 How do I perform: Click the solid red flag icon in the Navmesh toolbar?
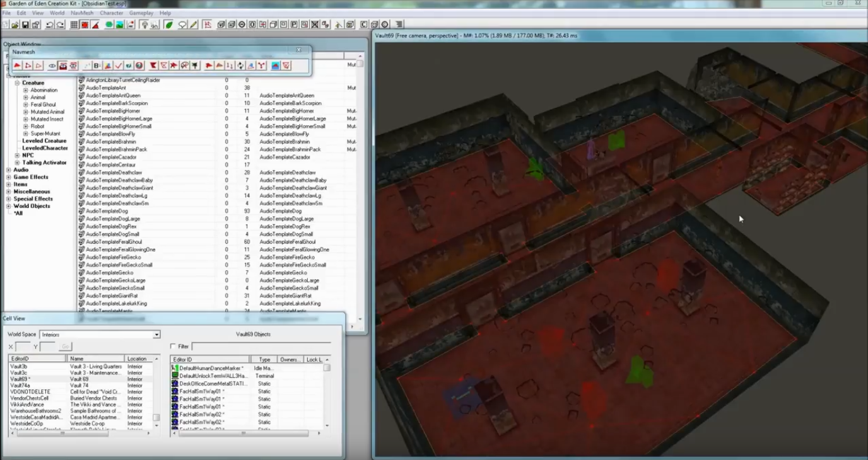click(153, 66)
